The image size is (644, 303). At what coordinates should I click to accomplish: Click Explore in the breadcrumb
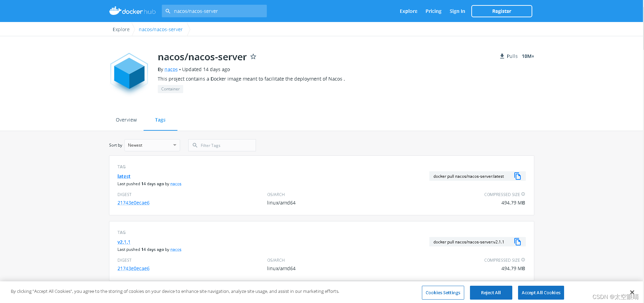121,29
